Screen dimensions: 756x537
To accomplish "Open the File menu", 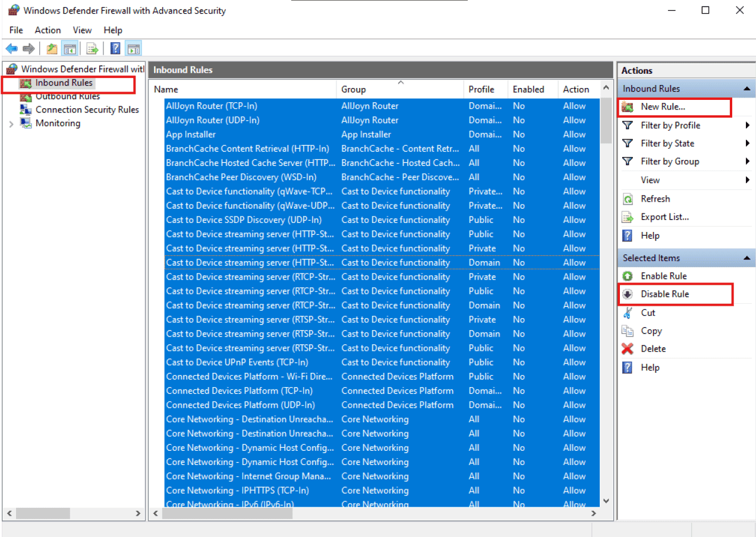I will coord(16,30).
